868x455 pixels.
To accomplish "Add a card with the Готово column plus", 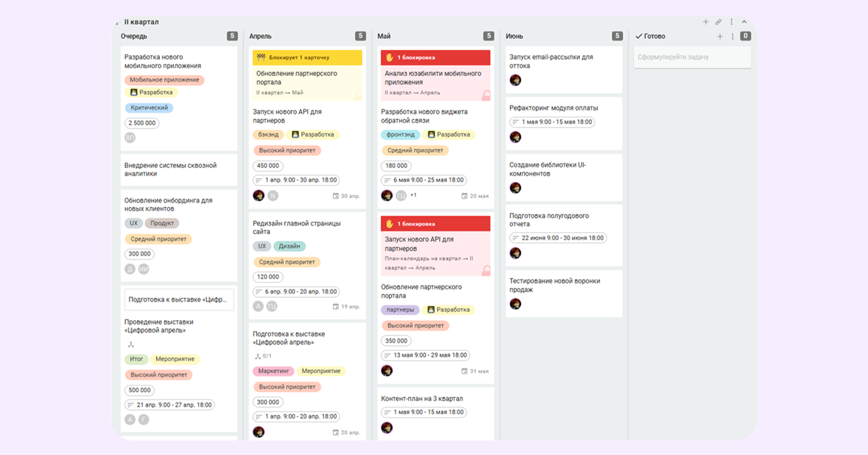I will (x=720, y=36).
